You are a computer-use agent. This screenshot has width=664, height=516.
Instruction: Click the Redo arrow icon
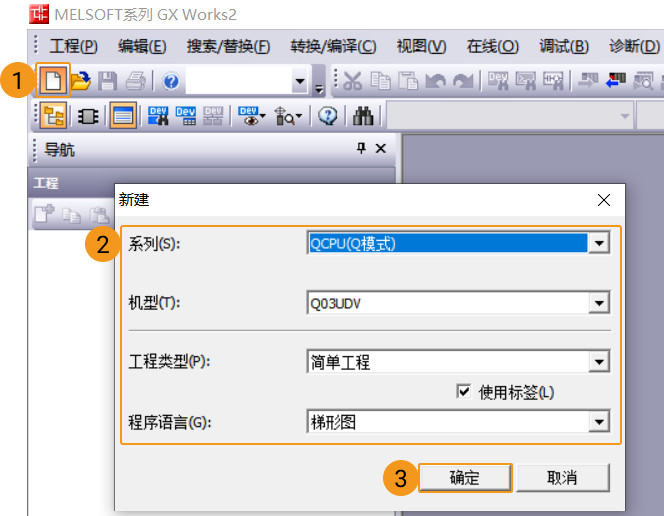[463, 80]
